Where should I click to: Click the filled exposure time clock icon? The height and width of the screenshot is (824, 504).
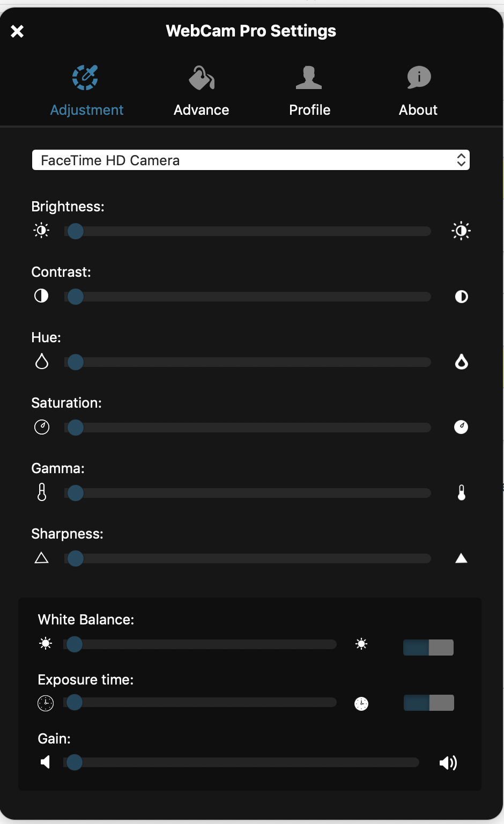point(361,703)
